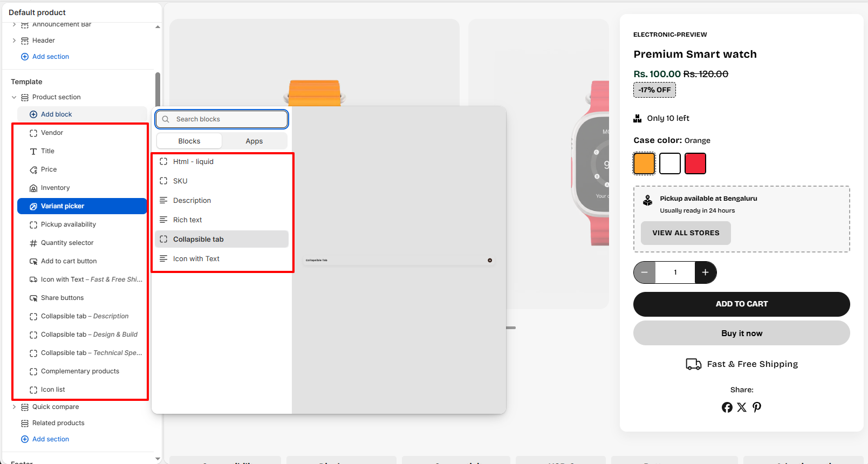Image resolution: width=868 pixels, height=464 pixels.
Task: Switch to the Blocks tab
Action: point(189,141)
